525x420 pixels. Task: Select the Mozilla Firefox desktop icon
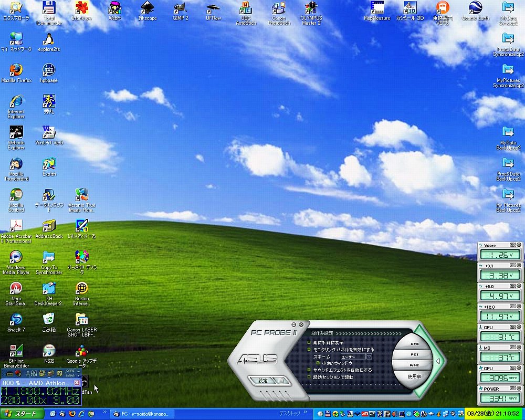click(16, 73)
